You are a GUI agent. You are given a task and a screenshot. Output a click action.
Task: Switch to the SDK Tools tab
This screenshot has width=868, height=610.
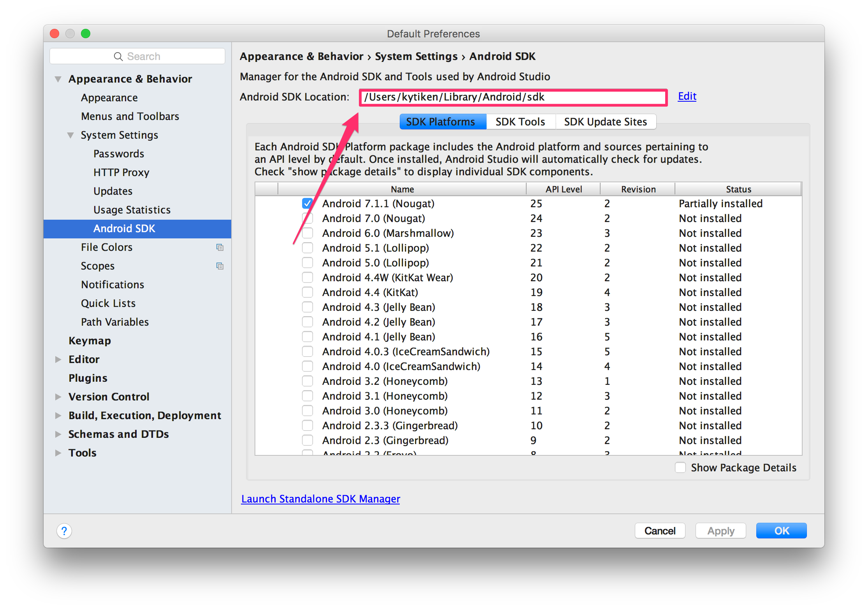520,122
